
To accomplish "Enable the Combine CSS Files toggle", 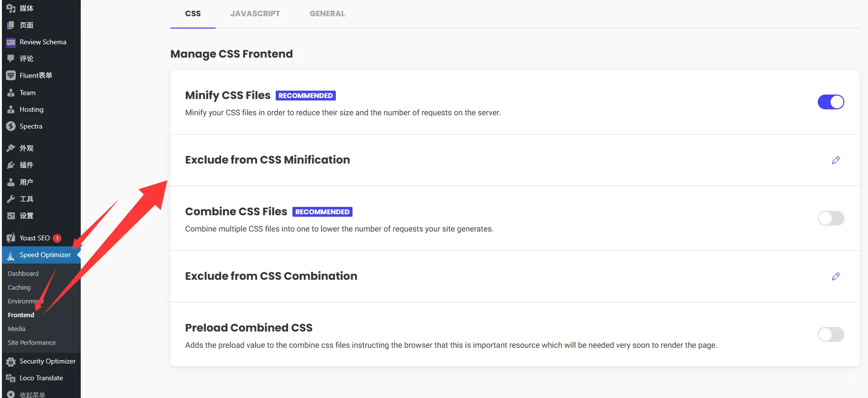I will 831,218.
